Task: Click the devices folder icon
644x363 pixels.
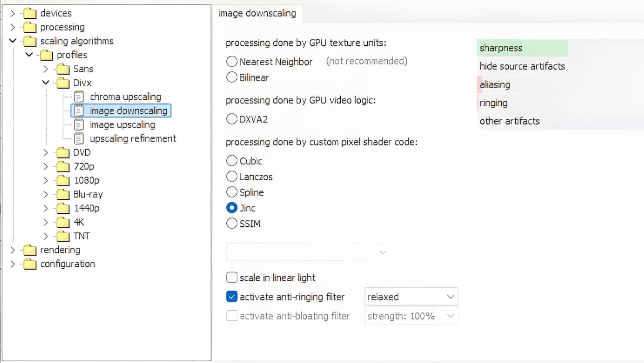Action: [30, 13]
